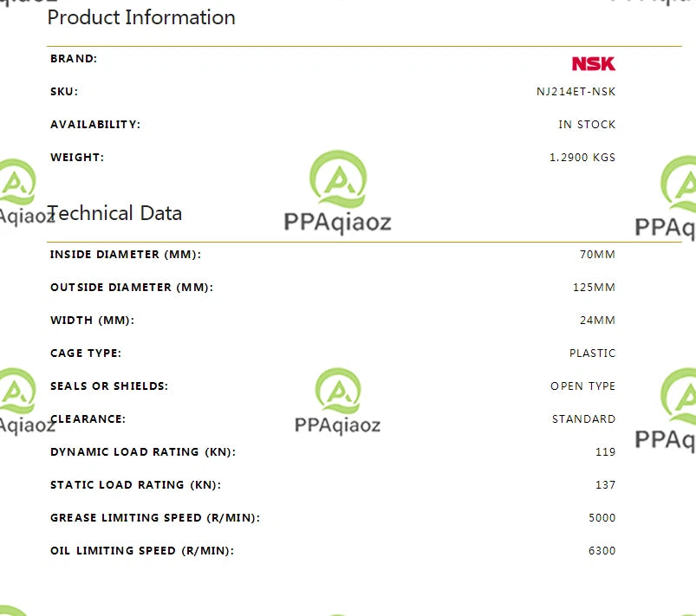Click the weight value 1.2900 KGS
The height and width of the screenshot is (616, 696).
tap(582, 158)
